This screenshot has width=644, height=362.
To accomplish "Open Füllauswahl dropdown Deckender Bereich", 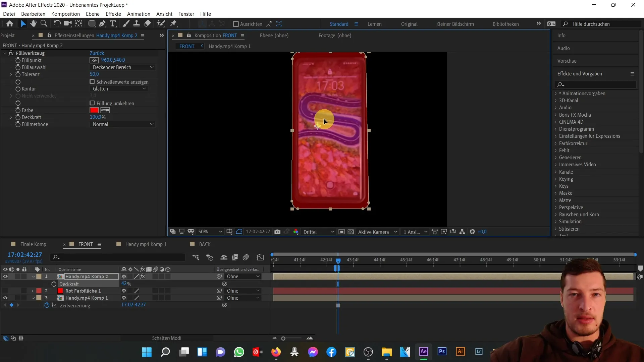I will pos(123,67).
